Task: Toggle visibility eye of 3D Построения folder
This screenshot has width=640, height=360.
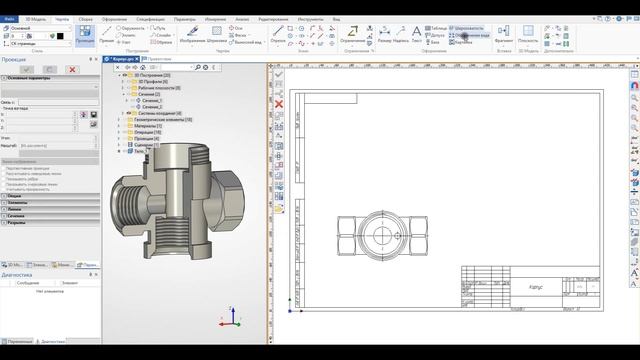Action: pyautogui.click(x=125, y=75)
